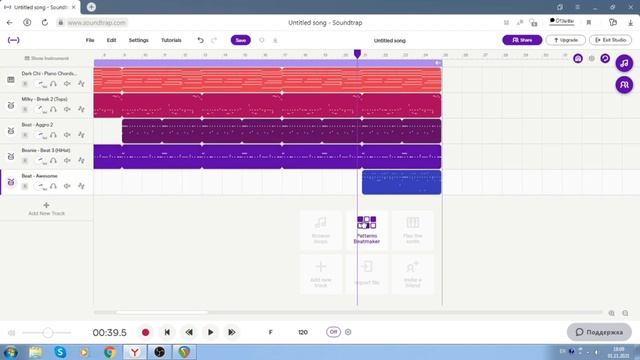640x360 pixels.
Task: Open the Tutorials menu
Action: coord(171,40)
